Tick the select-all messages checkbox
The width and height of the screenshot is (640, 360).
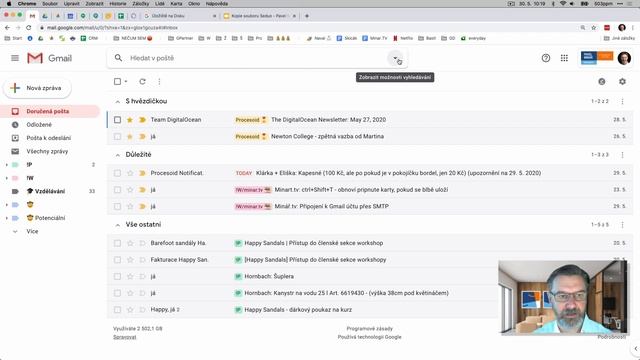click(118, 82)
